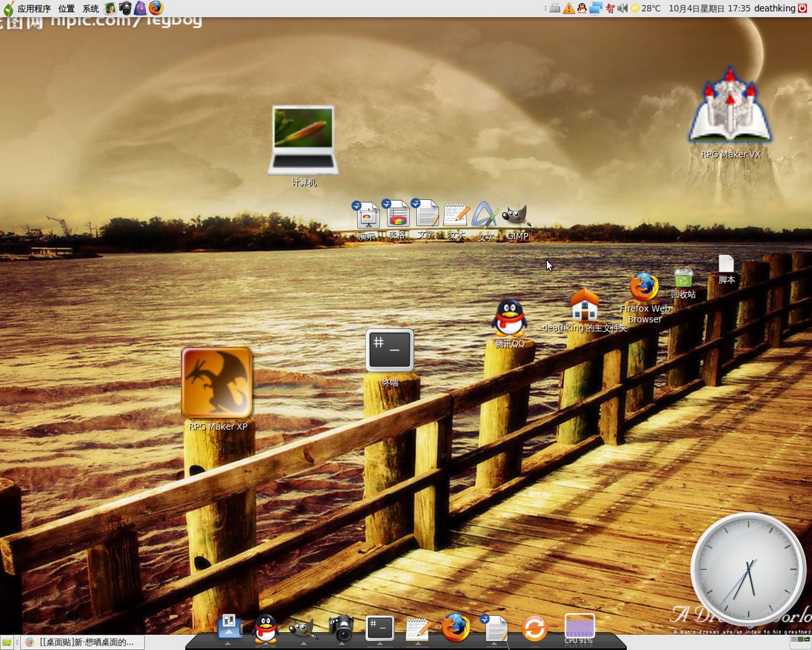Launch GIMP shortcut on desktop
812x650 pixels.
click(516, 216)
